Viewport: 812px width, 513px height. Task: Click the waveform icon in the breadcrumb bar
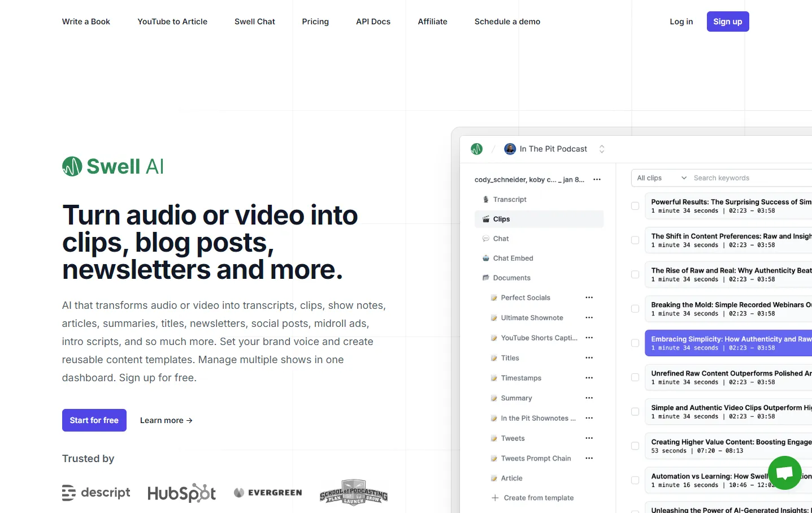pyautogui.click(x=476, y=149)
